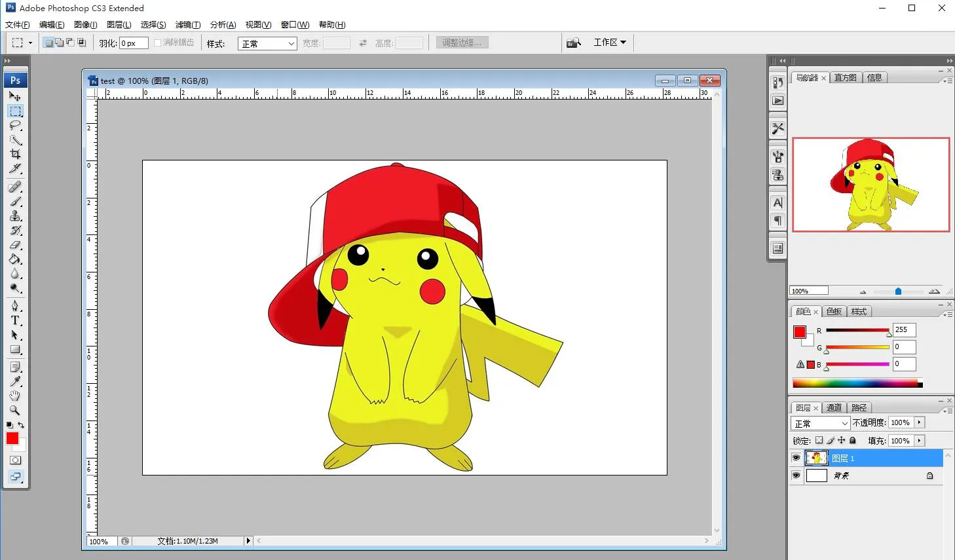Expand the 工作区 workspace menu

click(609, 43)
